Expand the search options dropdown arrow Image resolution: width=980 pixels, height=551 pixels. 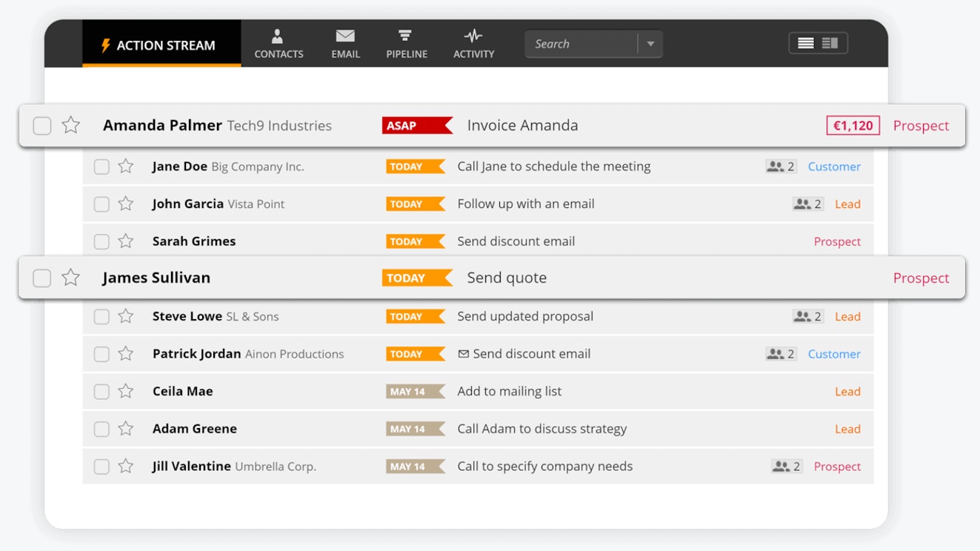[x=650, y=44]
